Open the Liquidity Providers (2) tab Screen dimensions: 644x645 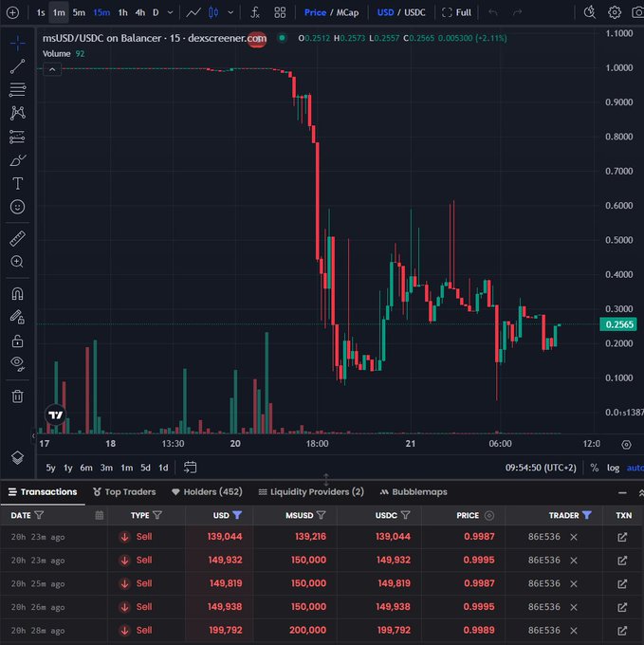311,492
